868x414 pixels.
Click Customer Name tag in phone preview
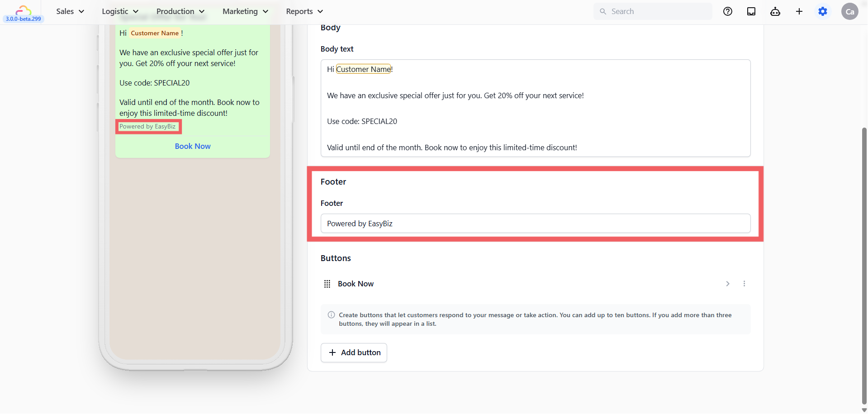(x=155, y=33)
